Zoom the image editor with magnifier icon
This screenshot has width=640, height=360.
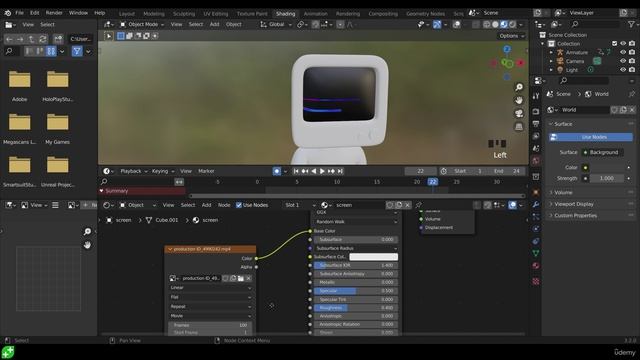click(x=87, y=231)
